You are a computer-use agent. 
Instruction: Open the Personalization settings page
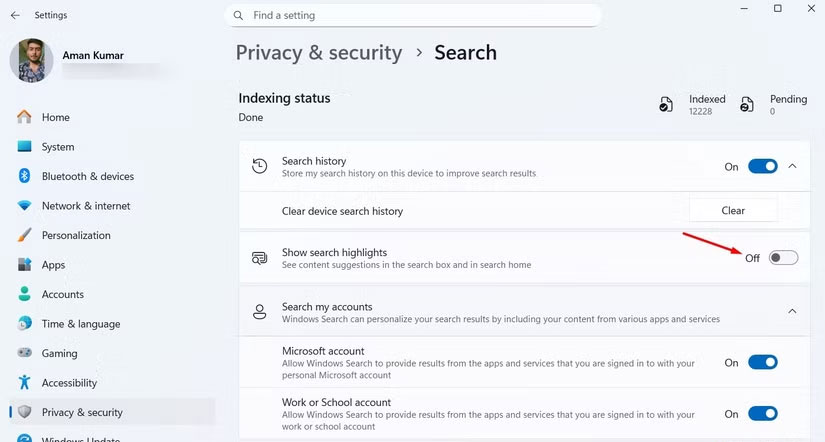point(76,235)
